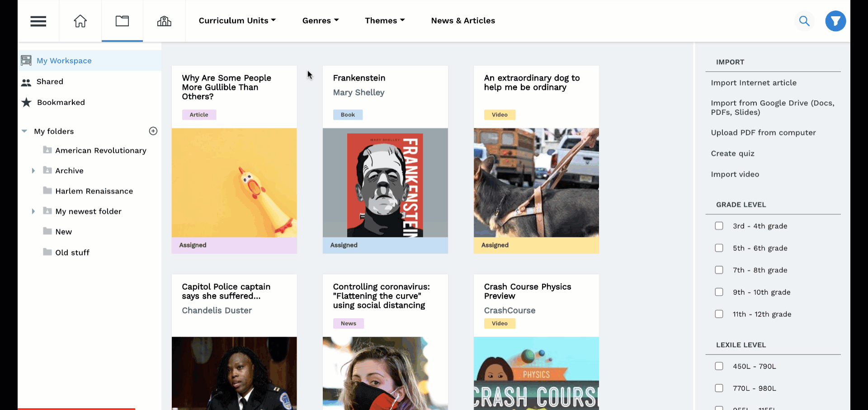Check the 7th - 8th grade box
Image resolution: width=868 pixels, height=410 pixels.
point(719,270)
